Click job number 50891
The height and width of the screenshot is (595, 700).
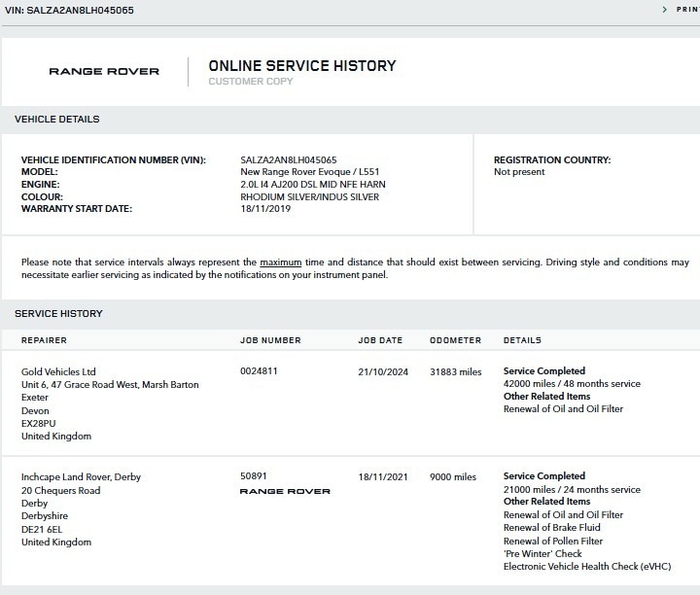click(x=253, y=477)
